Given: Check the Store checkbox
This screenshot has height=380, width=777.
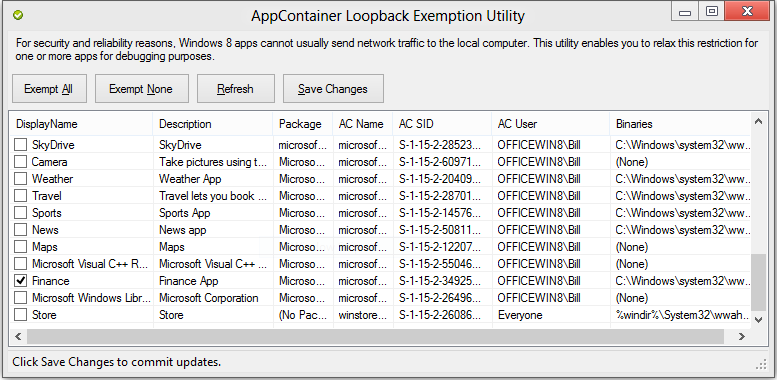Looking at the screenshot, I should coord(20,315).
